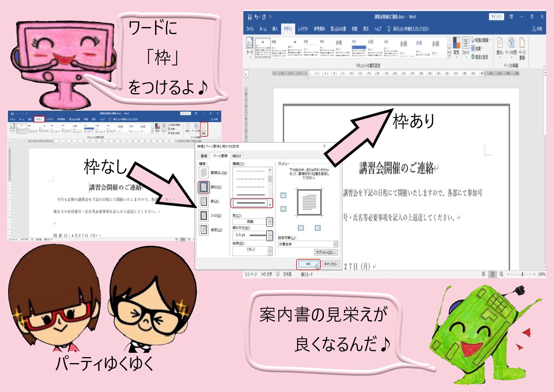The height and width of the screenshot is (392, 554).
Task: Click 講習会開催のご連絡 heading in right document
Action: click(397, 168)
